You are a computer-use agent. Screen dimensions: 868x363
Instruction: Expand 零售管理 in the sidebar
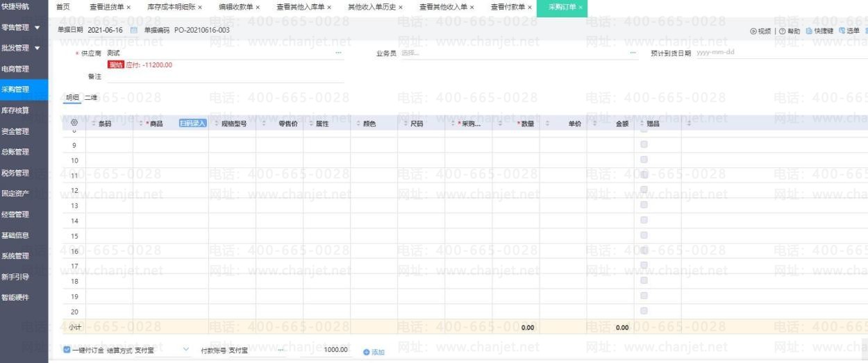(36, 28)
